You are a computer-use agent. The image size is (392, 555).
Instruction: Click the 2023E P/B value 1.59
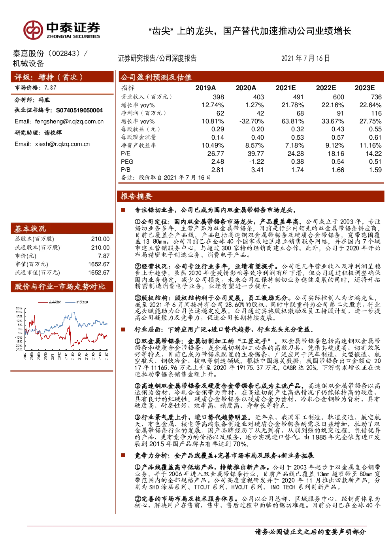pos(375,170)
